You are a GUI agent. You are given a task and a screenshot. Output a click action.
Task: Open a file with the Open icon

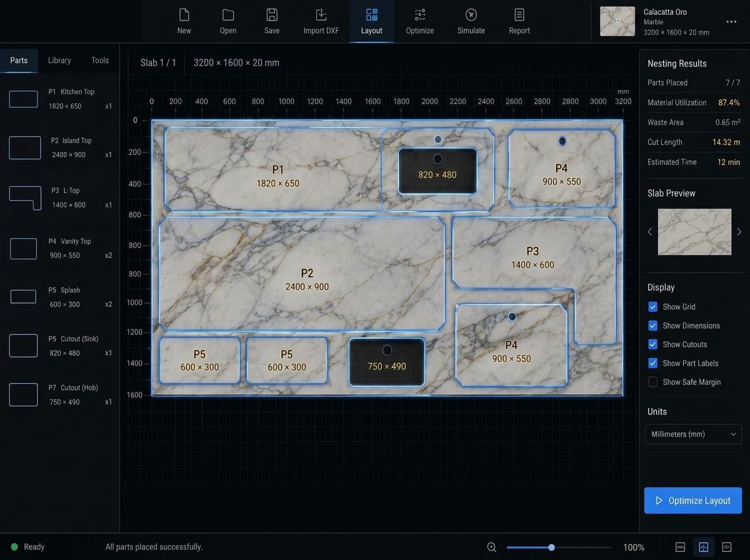228,15
